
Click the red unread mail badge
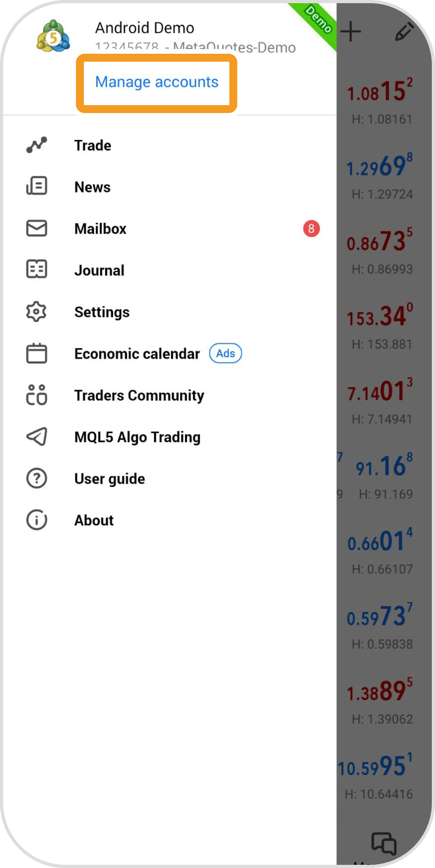click(x=311, y=228)
